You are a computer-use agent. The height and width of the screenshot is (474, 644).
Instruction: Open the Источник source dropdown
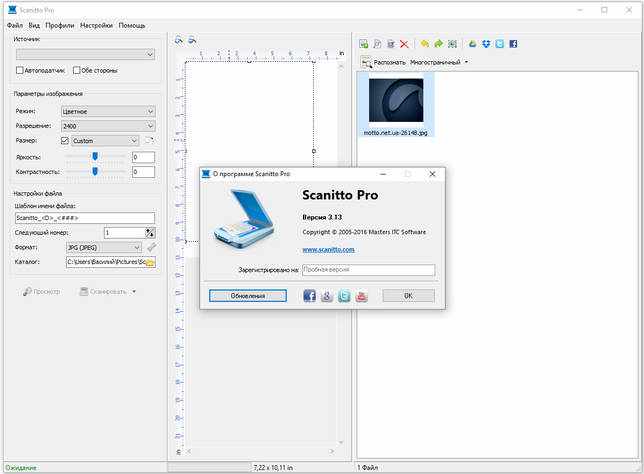(x=85, y=54)
